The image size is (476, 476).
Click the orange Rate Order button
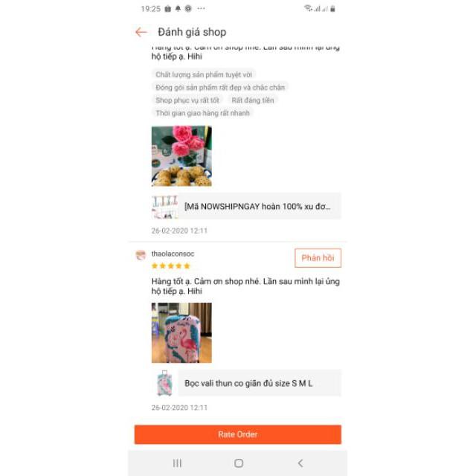[x=238, y=434]
